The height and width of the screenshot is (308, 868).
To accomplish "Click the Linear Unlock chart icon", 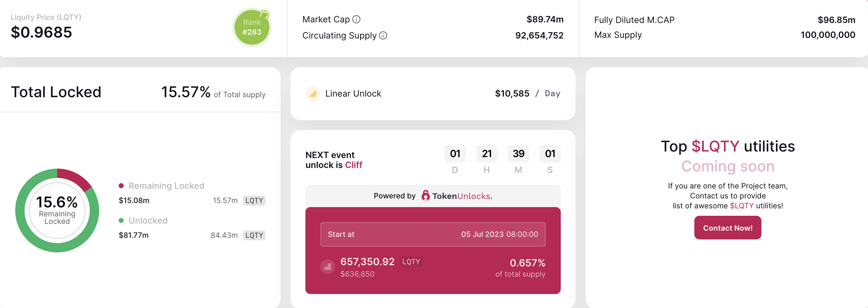I will 313,93.
